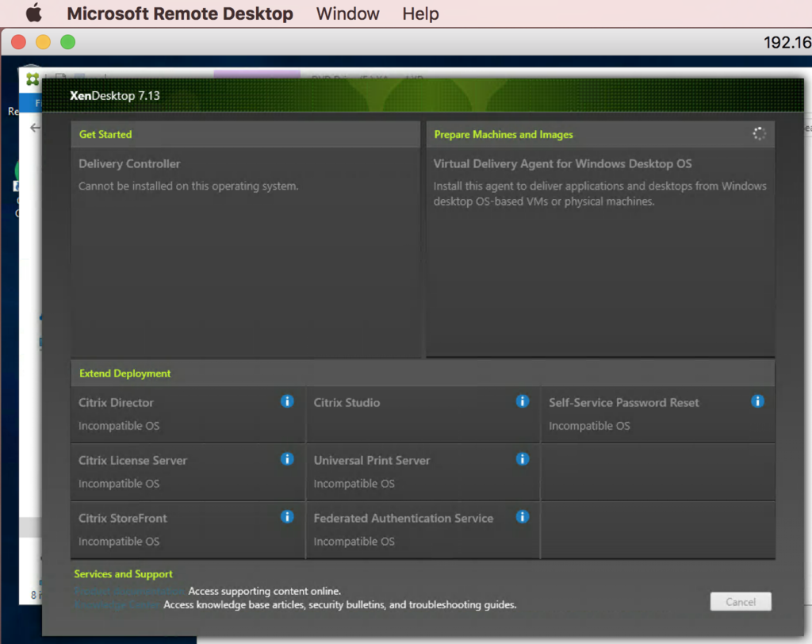The image size is (812, 644).
Task: Click 'Cannot be installed on this operating system.' text
Action: pyautogui.click(x=189, y=186)
